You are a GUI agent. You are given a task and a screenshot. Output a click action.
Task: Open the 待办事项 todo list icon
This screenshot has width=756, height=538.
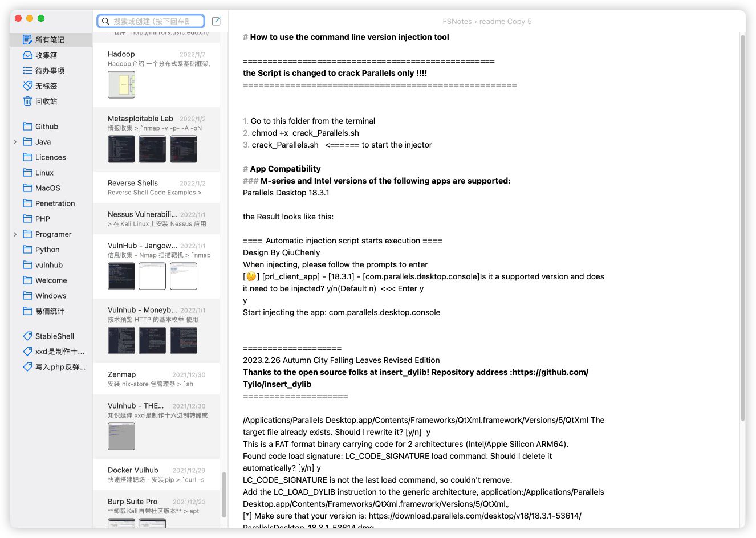(27, 71)
